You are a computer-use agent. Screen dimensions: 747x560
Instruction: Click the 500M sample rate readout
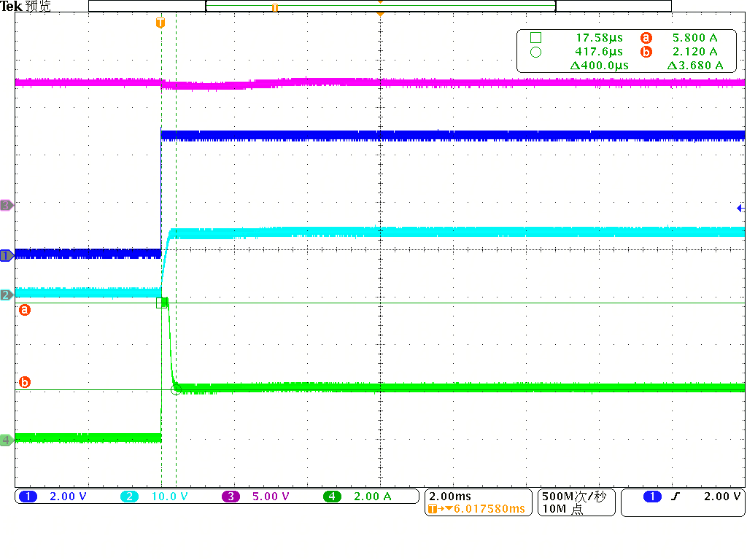coord(574,496)
